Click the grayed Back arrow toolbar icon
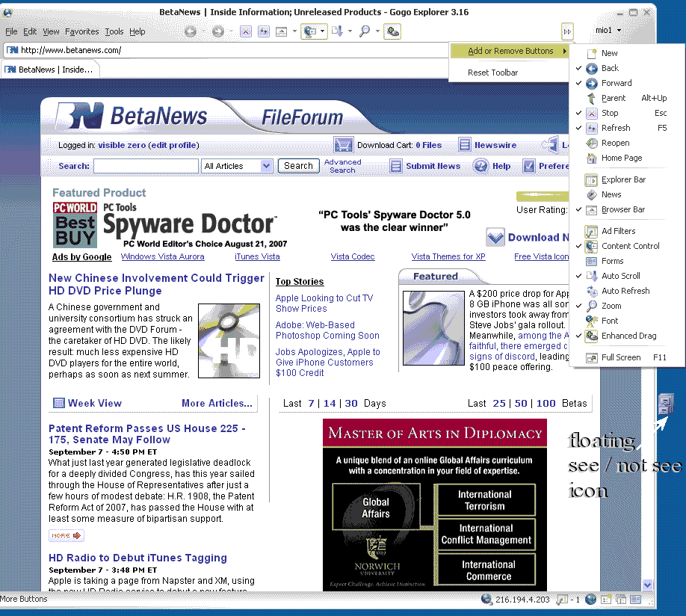This screenshot has height=616, width=686. [x=190, y=31]
